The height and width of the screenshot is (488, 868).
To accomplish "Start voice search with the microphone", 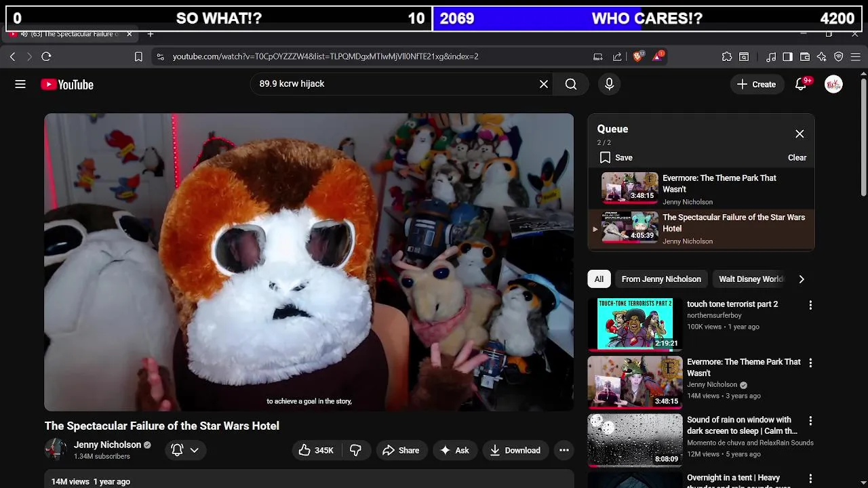I will tap(609, 84).
